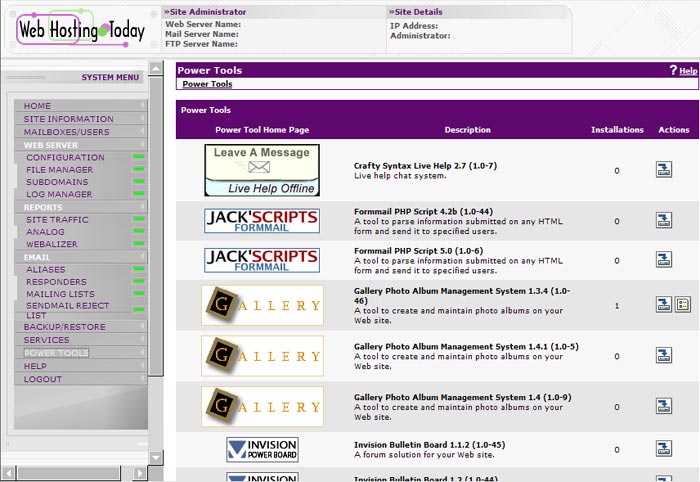Open Leave A Message live help banner
Viewport: 700px width, 482px height.
(x=262, y=170)
